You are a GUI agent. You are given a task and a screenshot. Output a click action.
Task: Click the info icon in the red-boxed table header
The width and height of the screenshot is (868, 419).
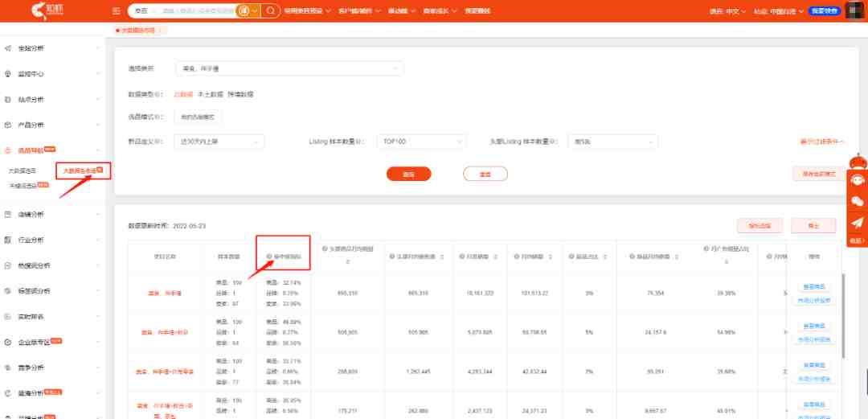tap(268, 257)
